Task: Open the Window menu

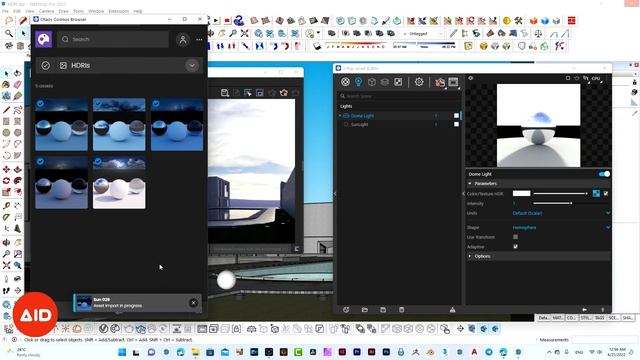Action: click(x=96, y=11)
